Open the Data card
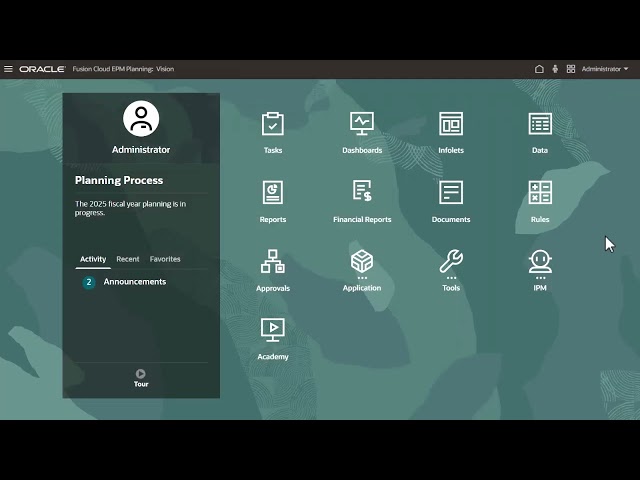 coord(540,133)
